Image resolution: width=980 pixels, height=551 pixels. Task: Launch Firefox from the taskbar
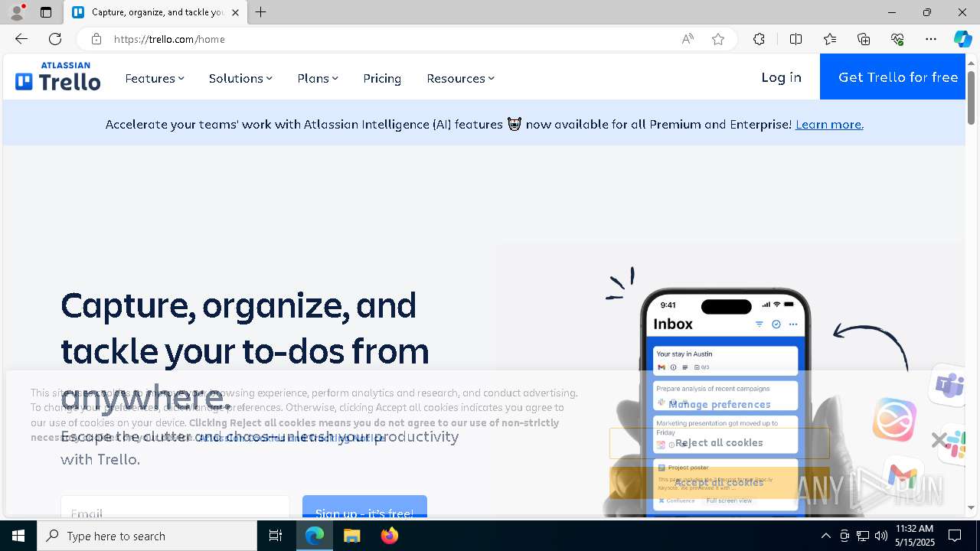point(389,536)
